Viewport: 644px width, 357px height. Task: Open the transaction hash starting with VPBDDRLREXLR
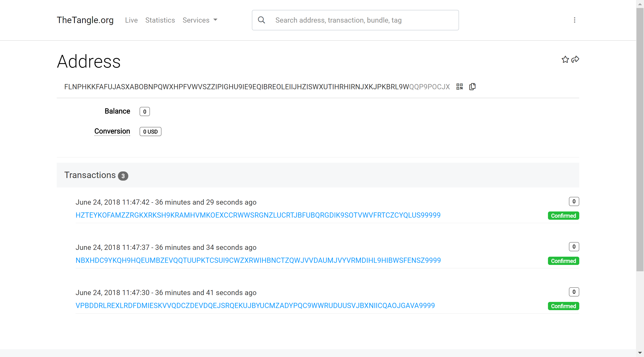coord(255,306)
